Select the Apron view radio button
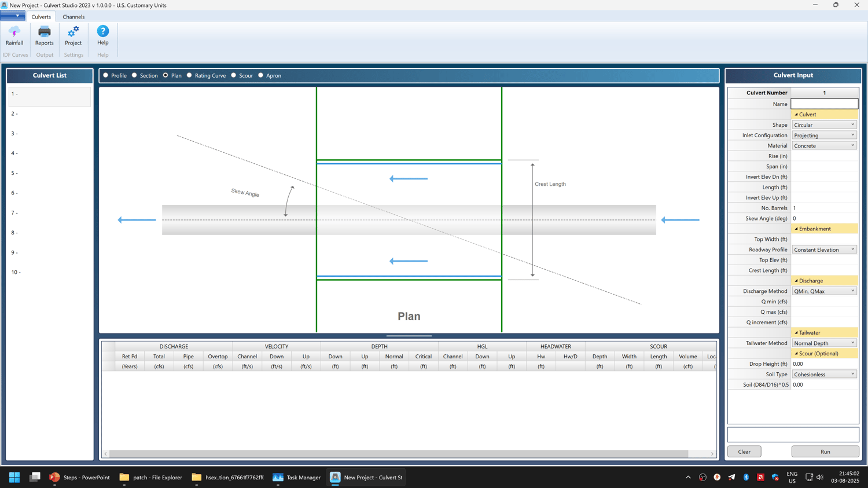 point(261,75)
